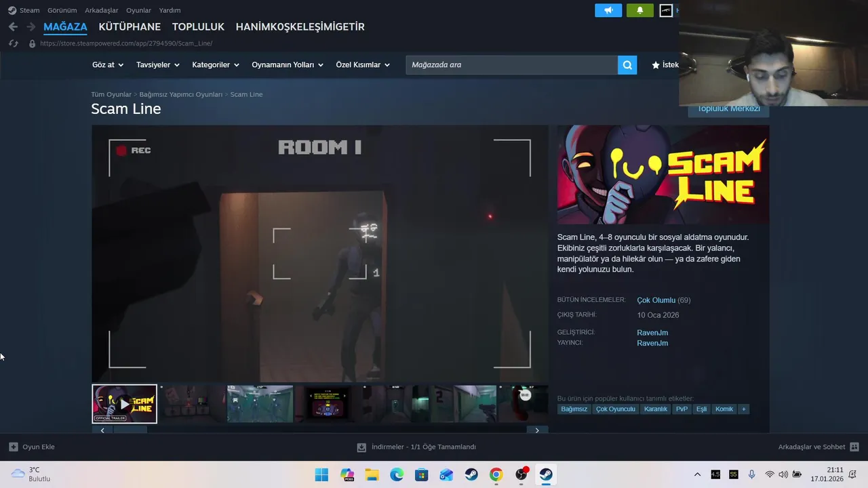Open the Çok Olumlu reviews link

[656, 300]
